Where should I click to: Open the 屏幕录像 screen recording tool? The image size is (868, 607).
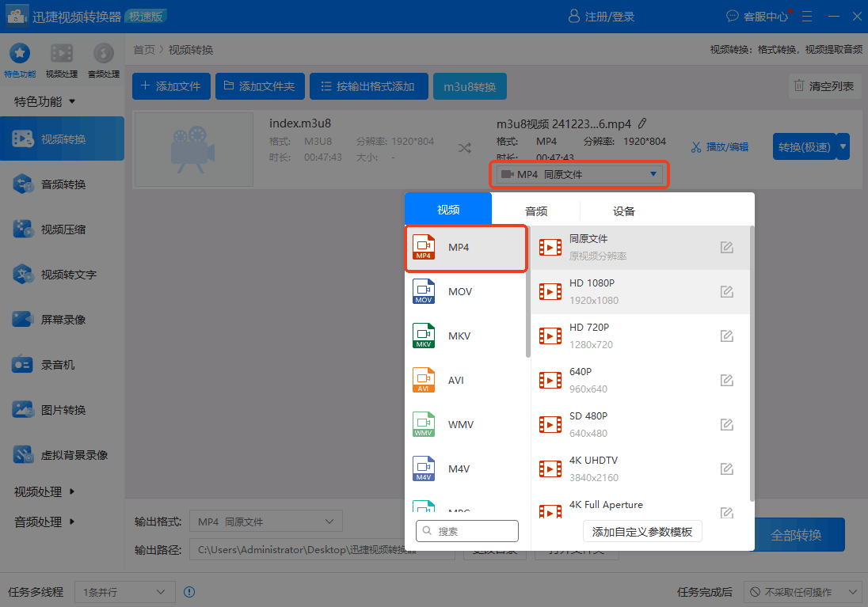coord(62,320)
